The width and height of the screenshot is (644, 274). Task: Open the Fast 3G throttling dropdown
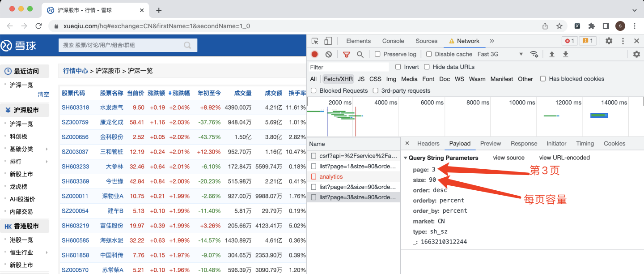pyautogui.click(x=500, y=54)
